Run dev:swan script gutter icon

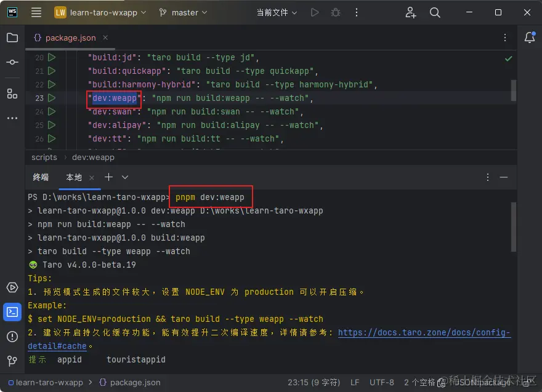pos(52,111)
